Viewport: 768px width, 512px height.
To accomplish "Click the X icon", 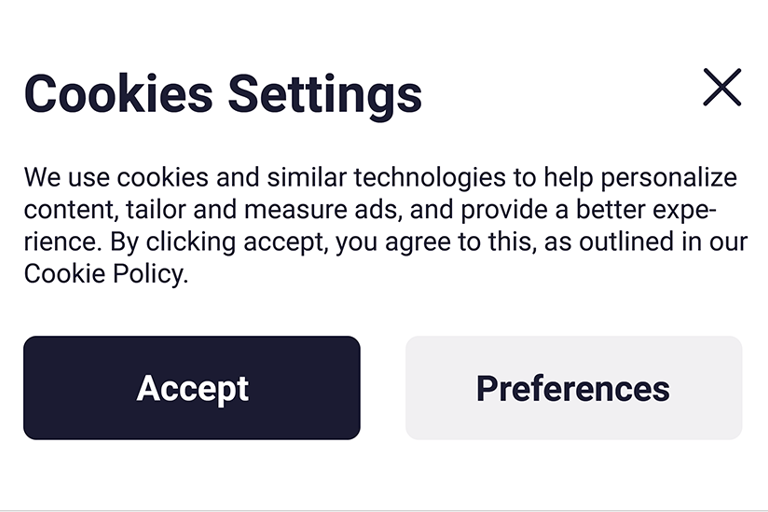I will (722, 88).
